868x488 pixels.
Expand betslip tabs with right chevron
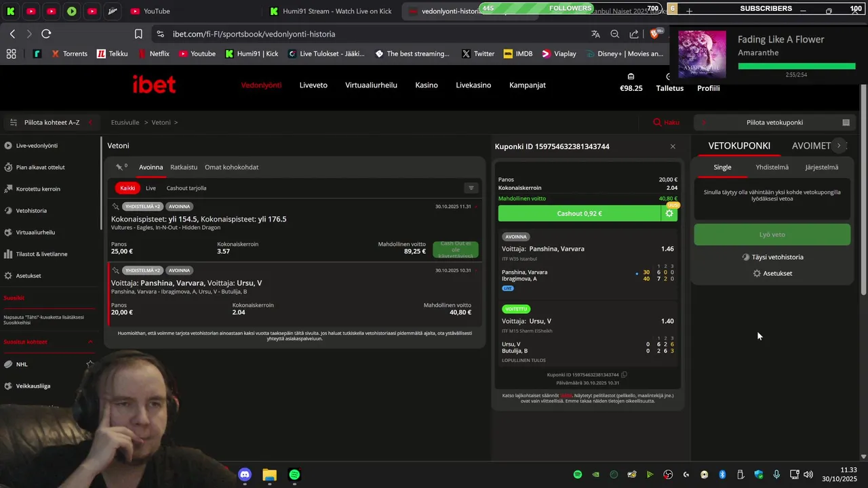[x=839, y=146]
